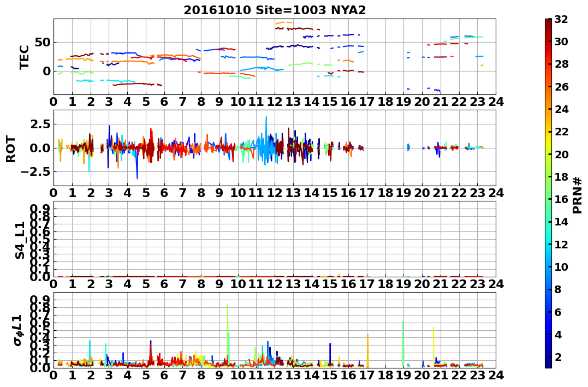Screen dimensions: 588x387
Task: Click the lowest blue TEC trace near hour 21
Action: [x=437, y=90]
